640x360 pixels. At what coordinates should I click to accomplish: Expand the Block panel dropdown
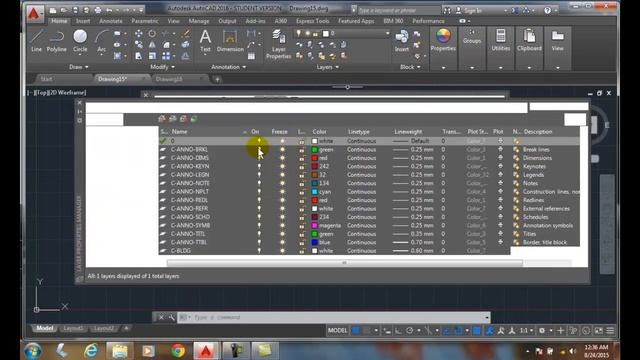(x=410, y=67)
